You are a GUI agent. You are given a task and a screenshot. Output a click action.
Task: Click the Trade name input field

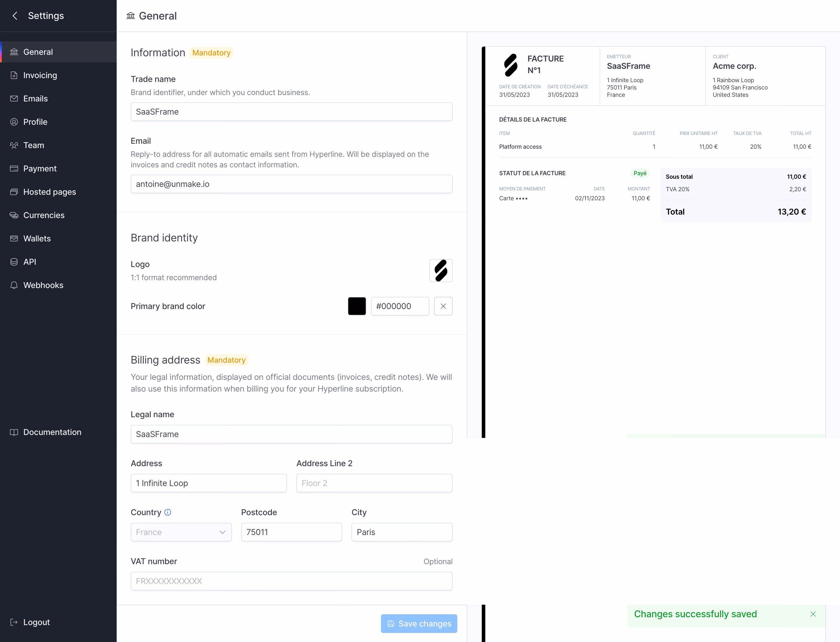click(291, 112)
